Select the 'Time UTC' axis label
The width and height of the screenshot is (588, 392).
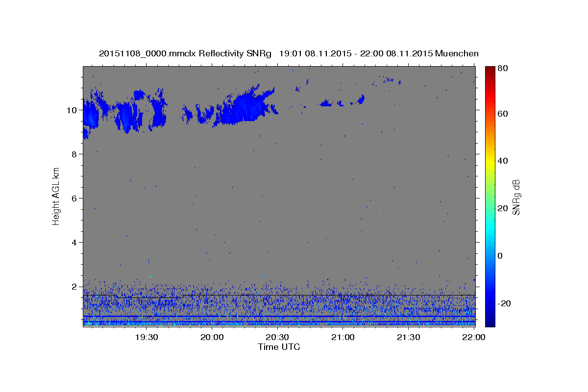[x=279, y=347]
